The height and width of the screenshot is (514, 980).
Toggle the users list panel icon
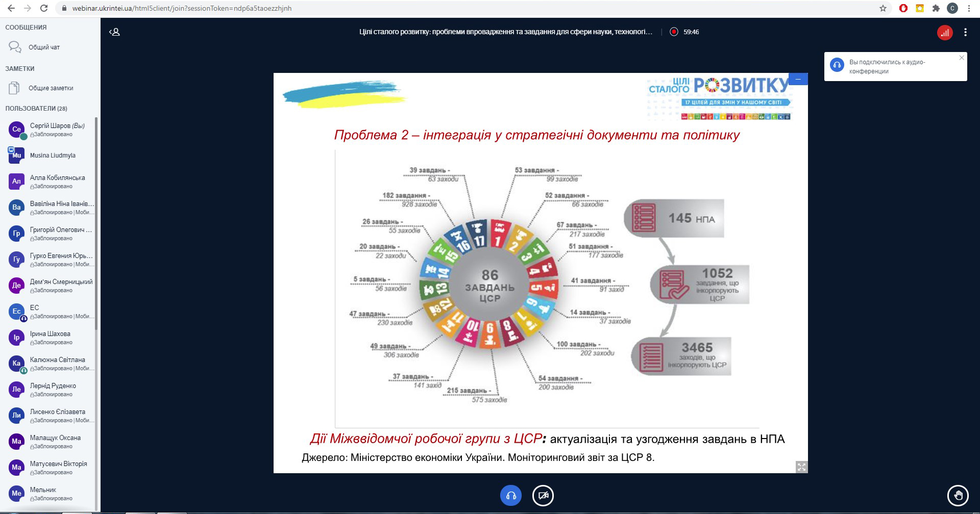114,32
